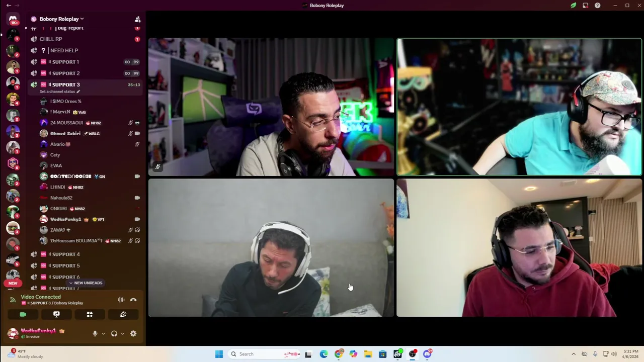Image resolution: width=644 pixels, height=362 pixels.
Task: Join the CHILL RP voice channel
Action: pos(85,39)
